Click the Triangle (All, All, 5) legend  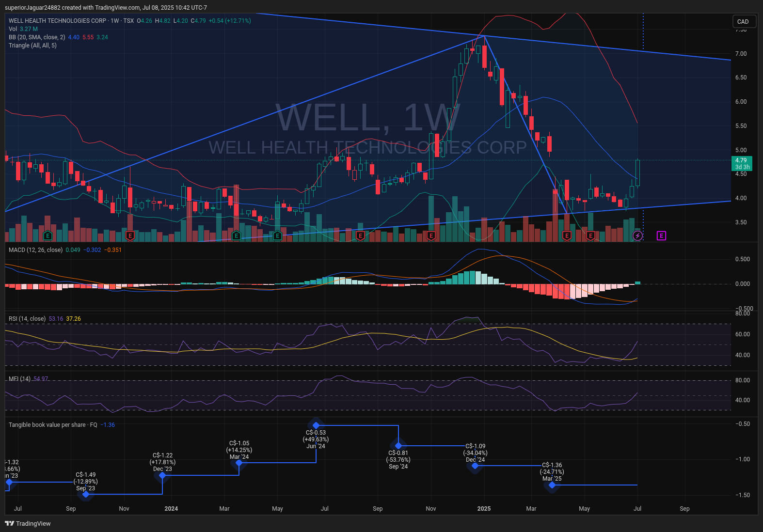pos(32,46)
